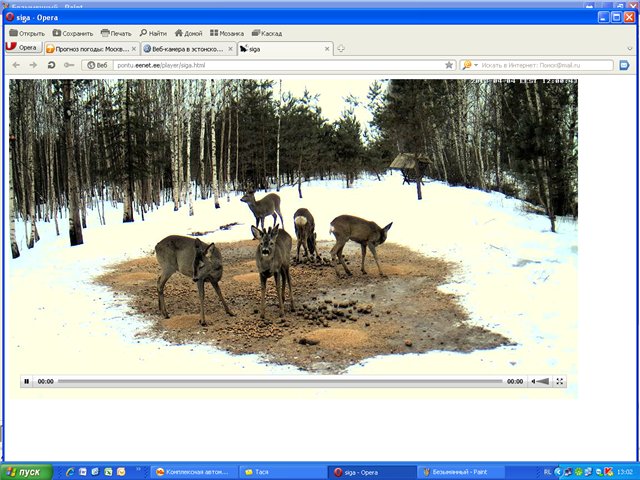Switch to the Безымянный - Paint taskbar window

460,472
